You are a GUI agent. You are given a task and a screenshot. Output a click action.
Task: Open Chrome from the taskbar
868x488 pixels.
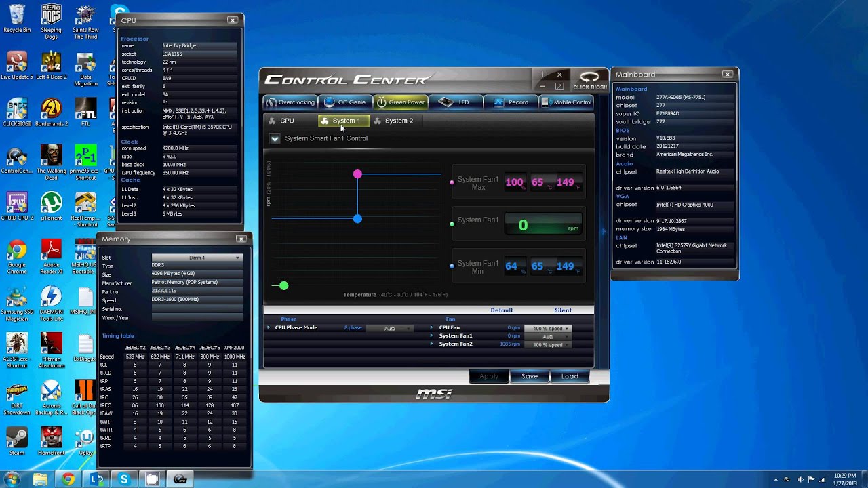pos(68,479)
